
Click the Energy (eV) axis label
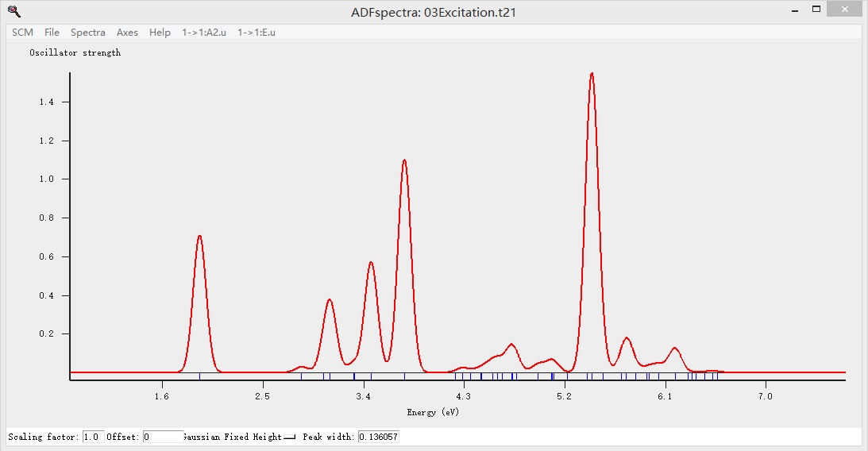433,412
